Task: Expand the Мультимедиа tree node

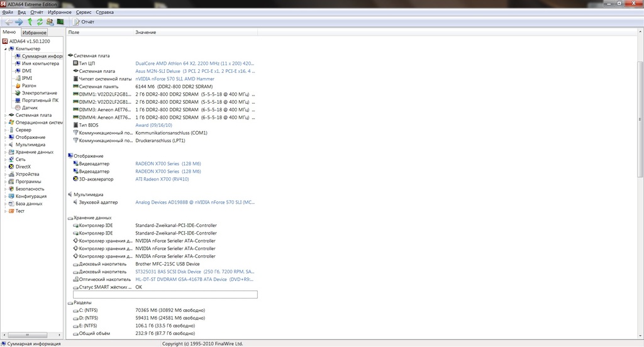Action: pos(5,145)
